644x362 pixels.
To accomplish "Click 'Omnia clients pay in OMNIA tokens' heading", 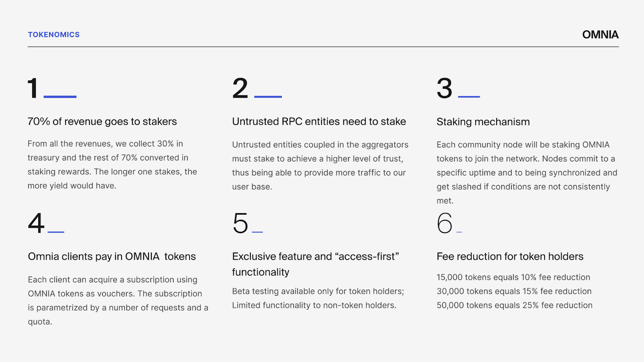I will pyautogui.click(x=112, y=257).
